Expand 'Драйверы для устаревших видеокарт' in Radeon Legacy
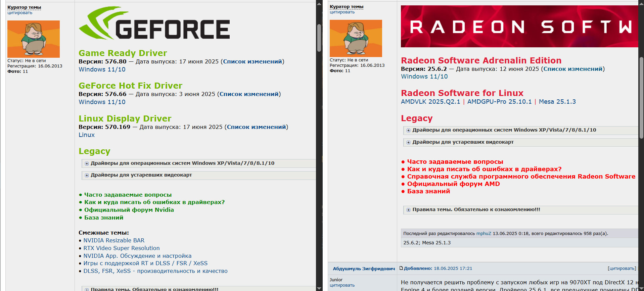This screenshot has height=291, width=644. tap(409, 142)
